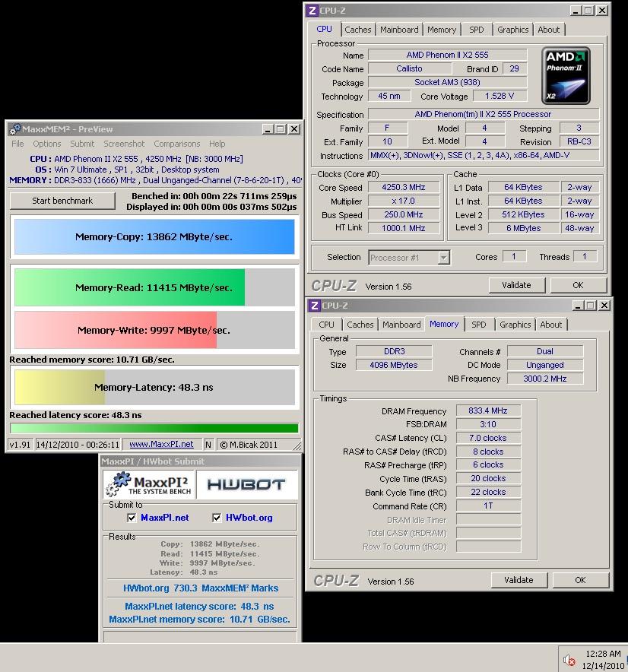
Task: Click Validate in the CPU tab window
Action: click(x=516, y=285)
